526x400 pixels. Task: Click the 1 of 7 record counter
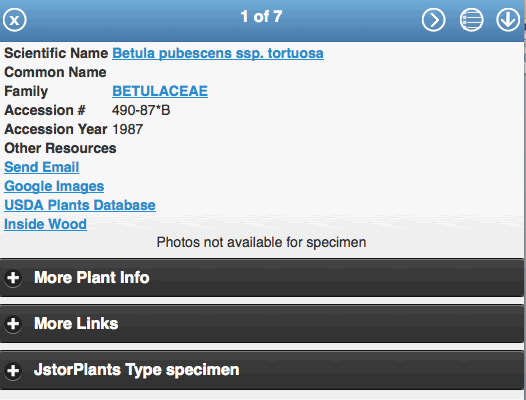[261, 16]
